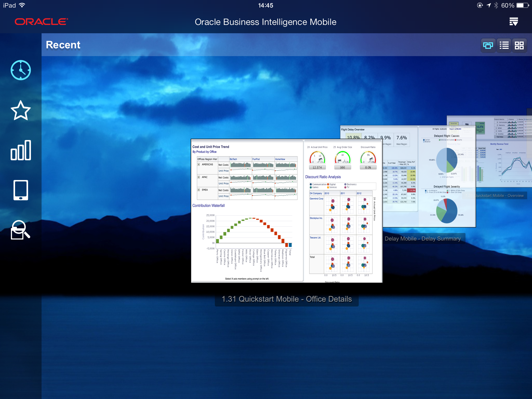Image resolution: width=532 pixels, height=399 pixels.
Task: Switch to grid tile view
Action: 519,45
